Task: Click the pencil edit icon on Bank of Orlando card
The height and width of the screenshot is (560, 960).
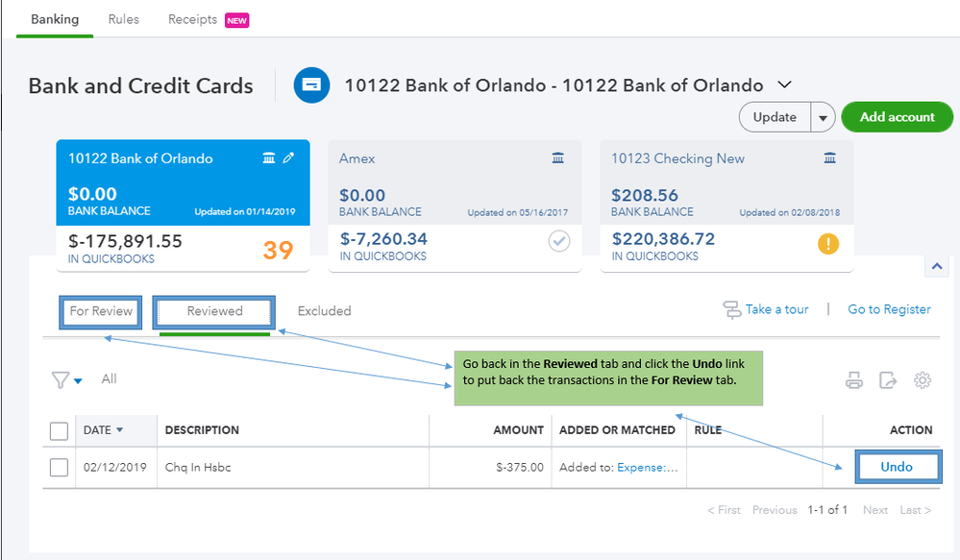Action: 288,158
